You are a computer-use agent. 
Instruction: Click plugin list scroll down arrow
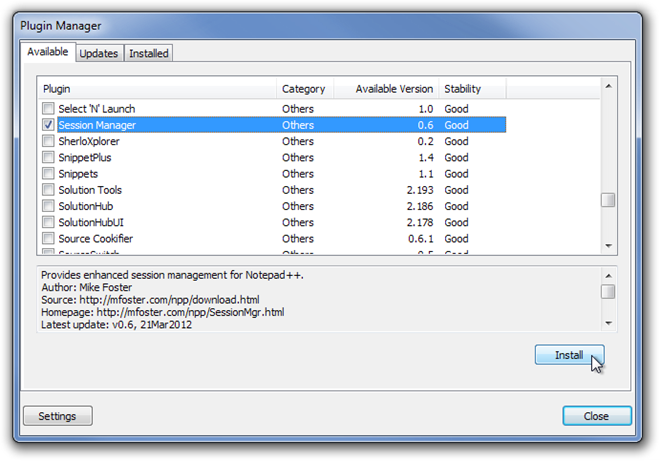click(608, 245)
